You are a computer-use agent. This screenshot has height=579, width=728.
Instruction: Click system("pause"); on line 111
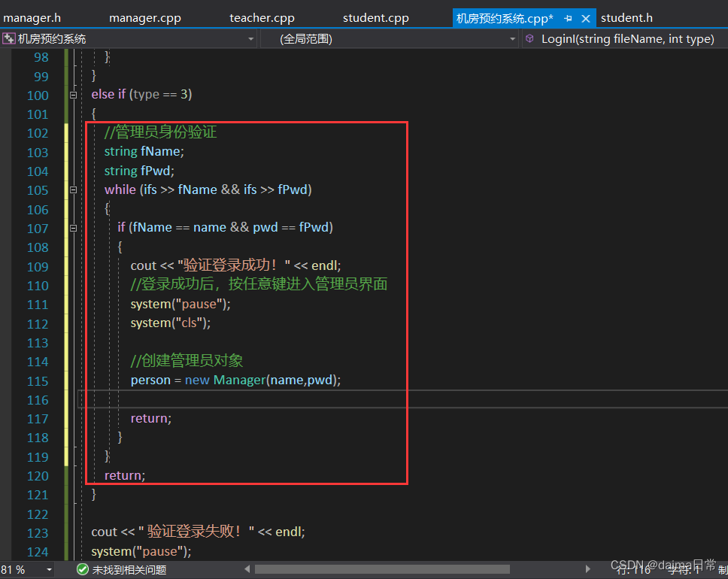point(180,304)
